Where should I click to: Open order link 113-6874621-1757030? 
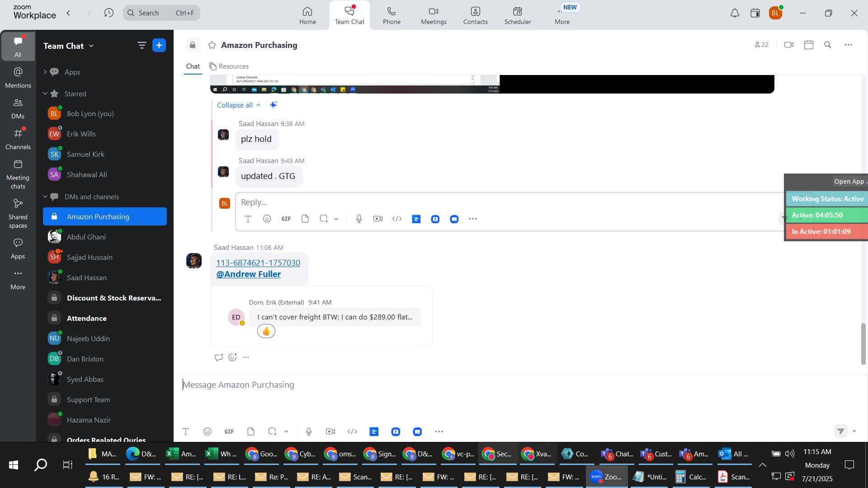point(258,263)
